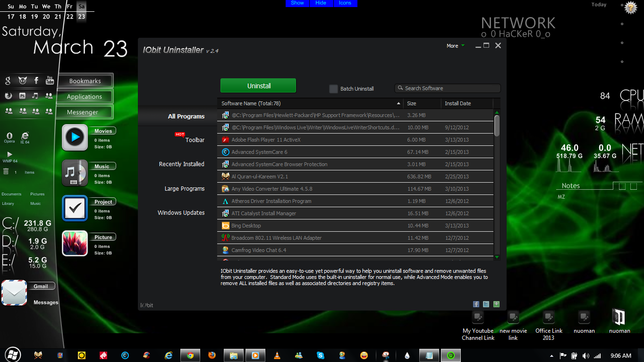Open IObit Twitter share icon
This screenshot has width=644, height=362.
pos(486,304)
